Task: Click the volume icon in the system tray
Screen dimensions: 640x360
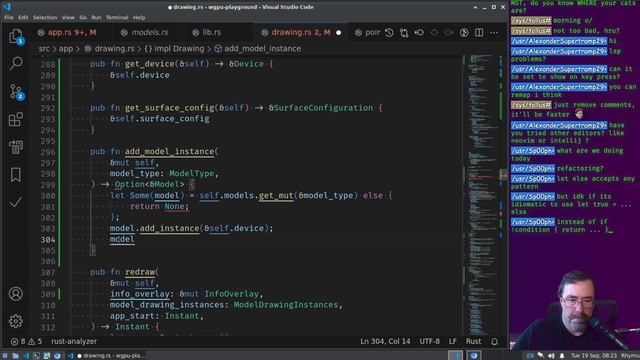Action: (551, 356)
